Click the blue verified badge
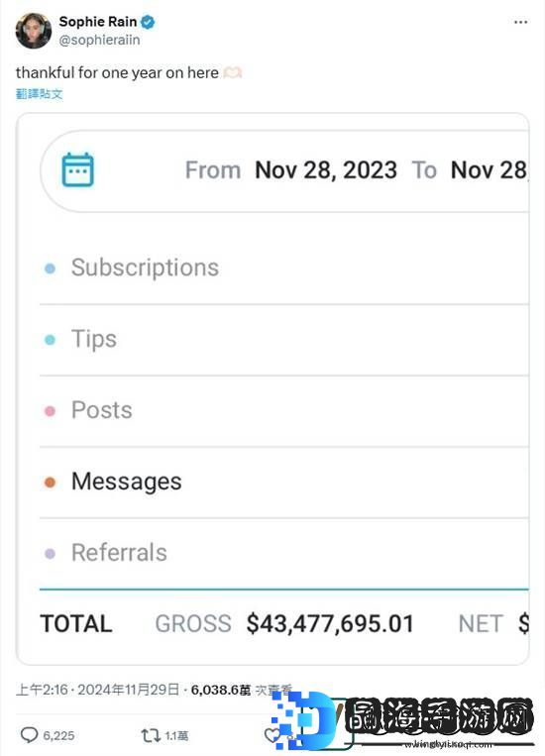The height and width of the screenshot is (756, 545). pos(148,22)
